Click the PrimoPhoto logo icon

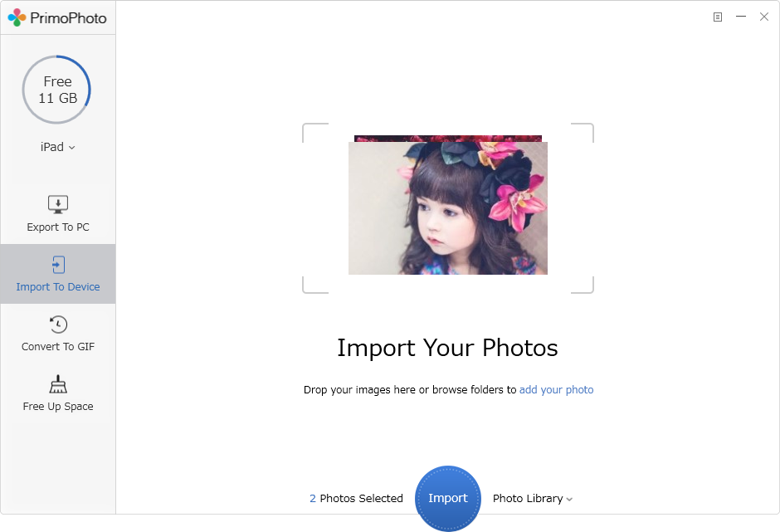(17, 17)
